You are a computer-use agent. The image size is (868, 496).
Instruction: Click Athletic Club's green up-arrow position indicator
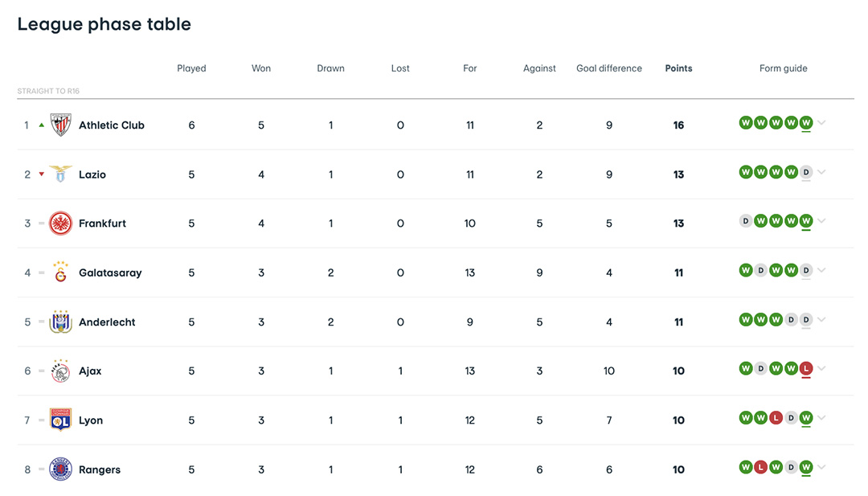tap(42, 125)
